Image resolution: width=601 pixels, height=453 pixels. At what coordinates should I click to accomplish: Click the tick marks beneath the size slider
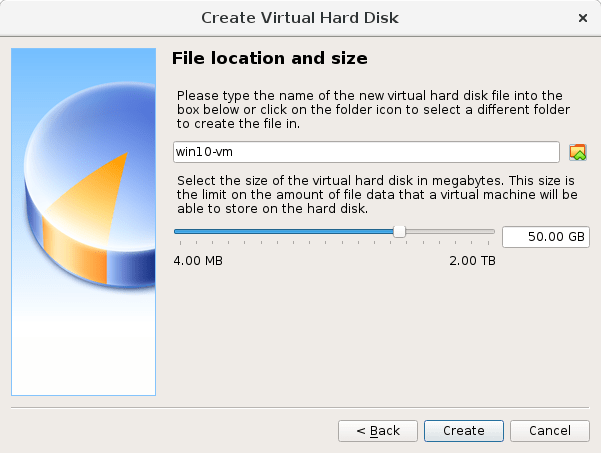tap(334, 243)
